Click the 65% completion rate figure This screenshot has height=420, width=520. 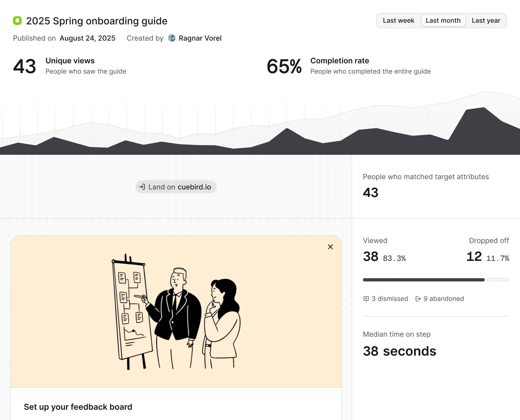[284, 66]
